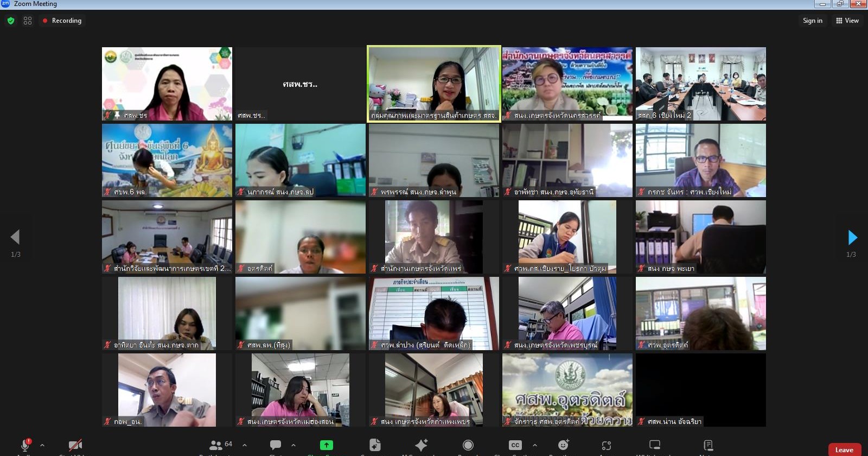Select the name-only tile showing ศสพ.ชร..

coord(301,84)
